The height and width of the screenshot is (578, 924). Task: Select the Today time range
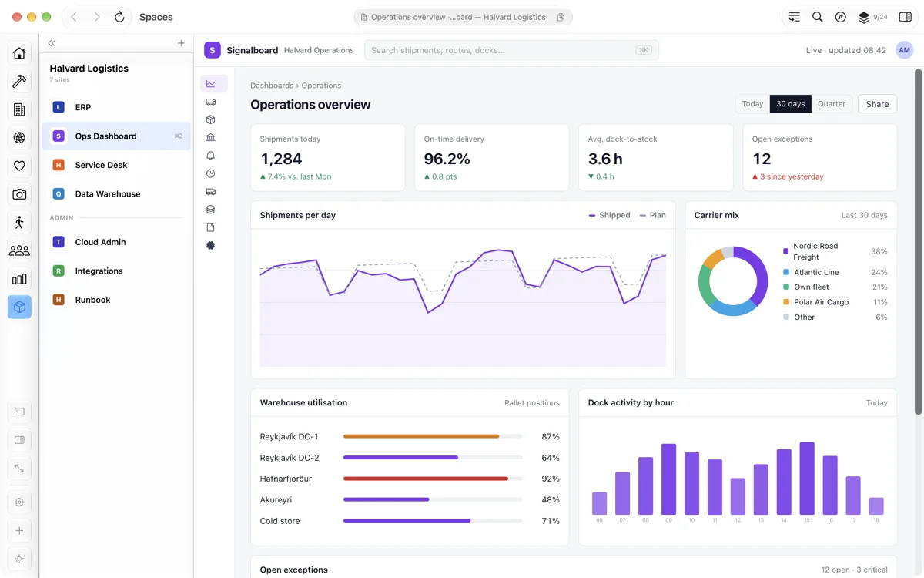pos(752,104)
